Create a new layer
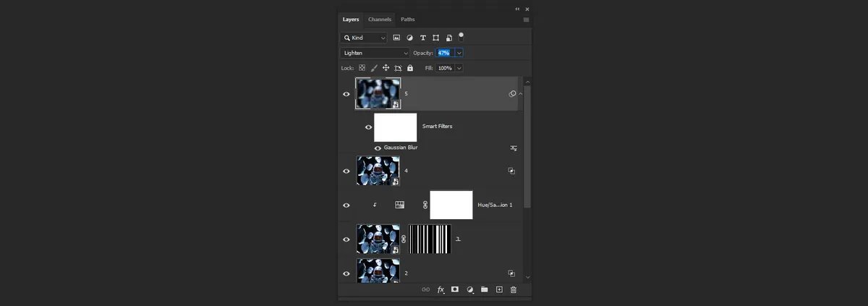The height and width of the screenshot is (306, 868). click(x=499, y=289)
